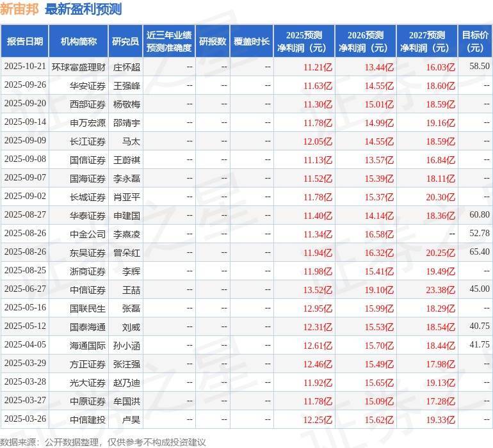Click analyst name 曾朵红

pyautogui.click(x=127, y=252)
